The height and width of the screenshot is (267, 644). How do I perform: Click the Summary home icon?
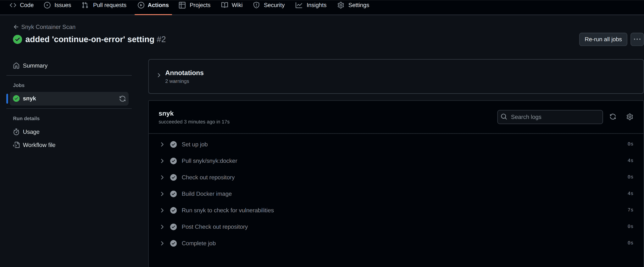[x=16, y=66]
